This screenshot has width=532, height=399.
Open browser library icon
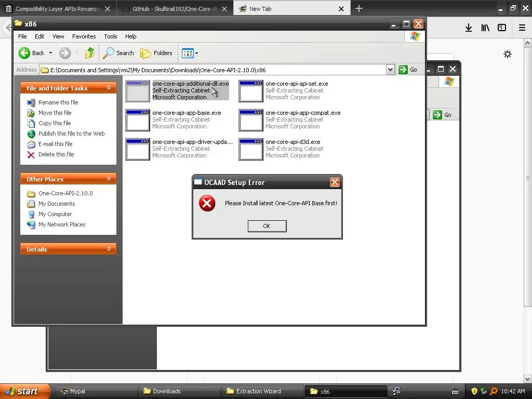[485, 28]
